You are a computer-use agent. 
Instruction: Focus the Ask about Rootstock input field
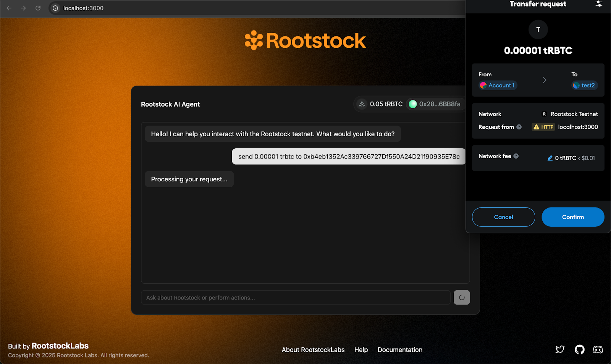[296, 298]
